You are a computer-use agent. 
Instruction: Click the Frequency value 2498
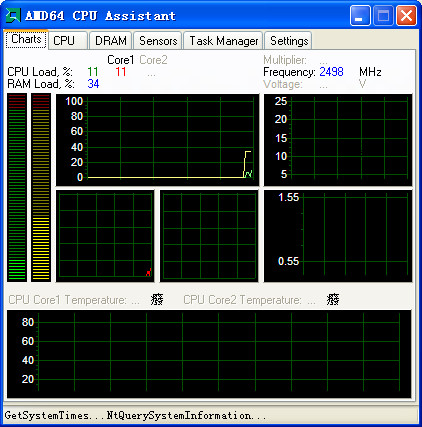(x=331, y=72)
